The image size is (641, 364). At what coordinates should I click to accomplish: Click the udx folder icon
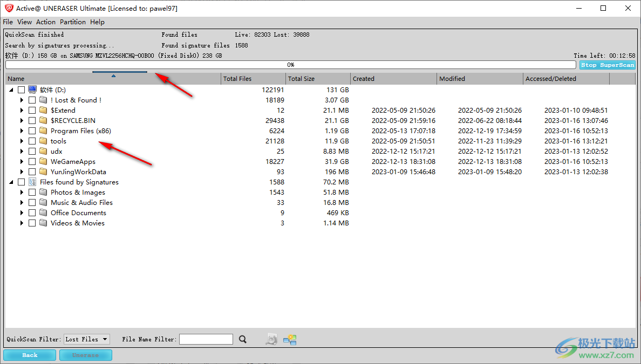pos(43,151)
